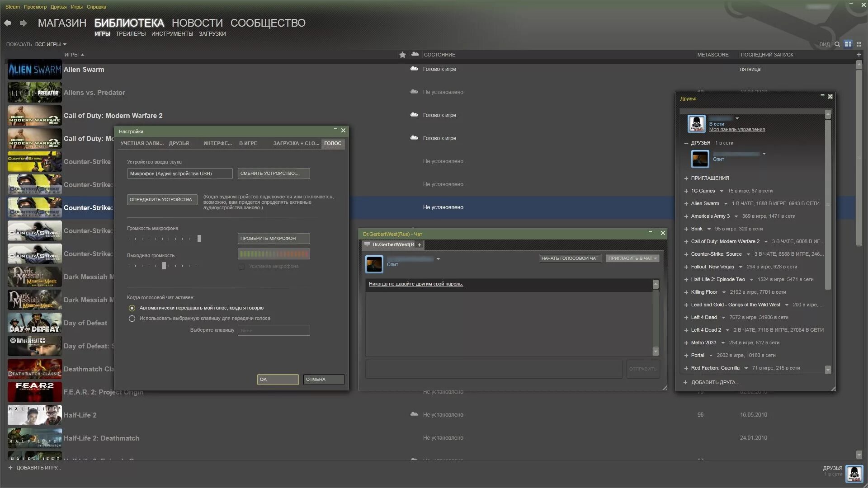The height and width of the screenshot is (488, 868).
Task: Click push-to-talk key selection field
Action: [274, 330]
